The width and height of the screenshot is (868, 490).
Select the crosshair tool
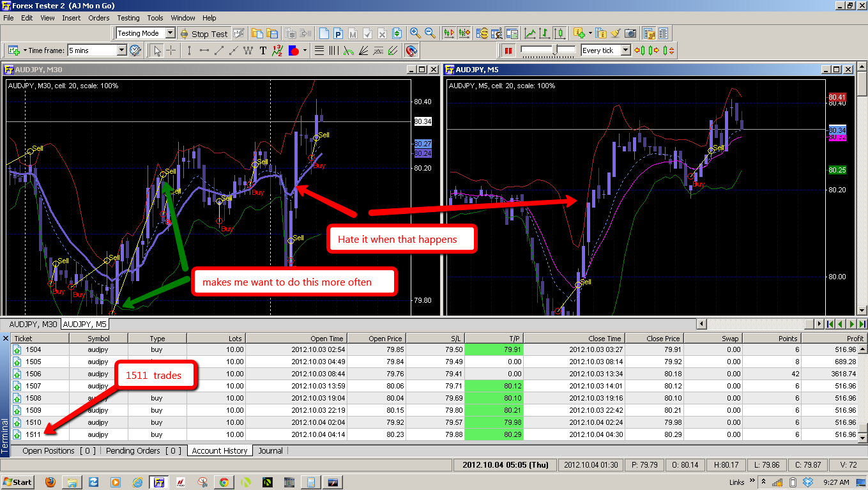point(171,50)
